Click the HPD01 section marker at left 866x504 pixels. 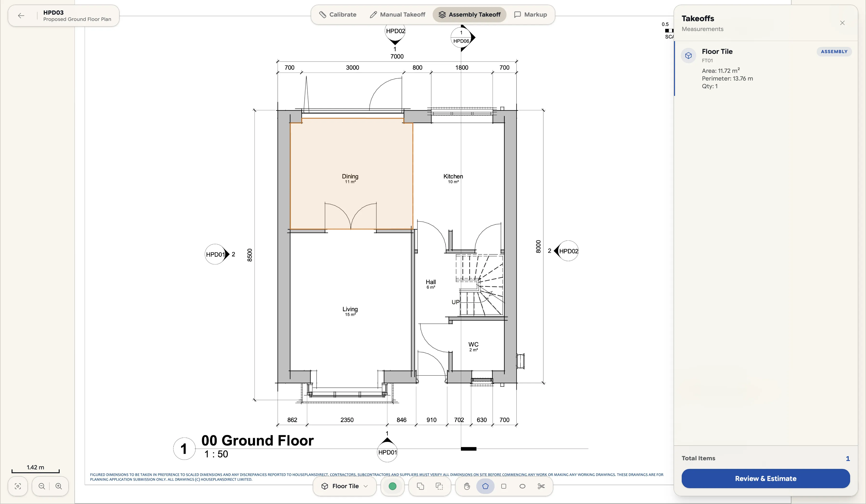(x=216, y=254)
